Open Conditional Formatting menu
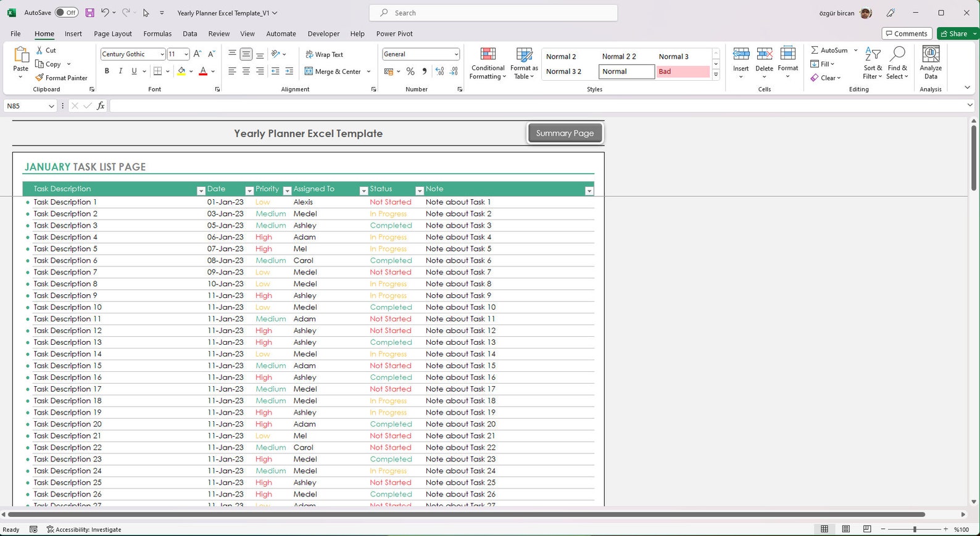This screenshot has width=980, height=536. (x=488, y=63)
